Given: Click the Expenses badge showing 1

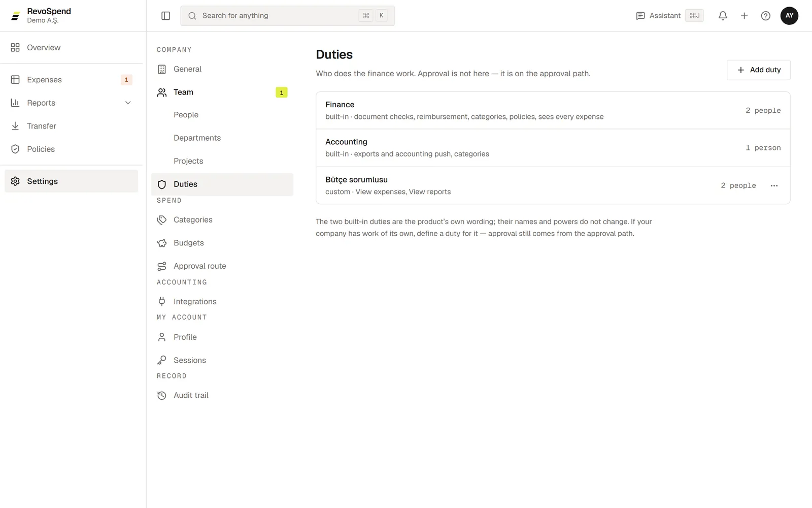Looking at the screenshot, I should pyautogui.click(x=126, y=80).
